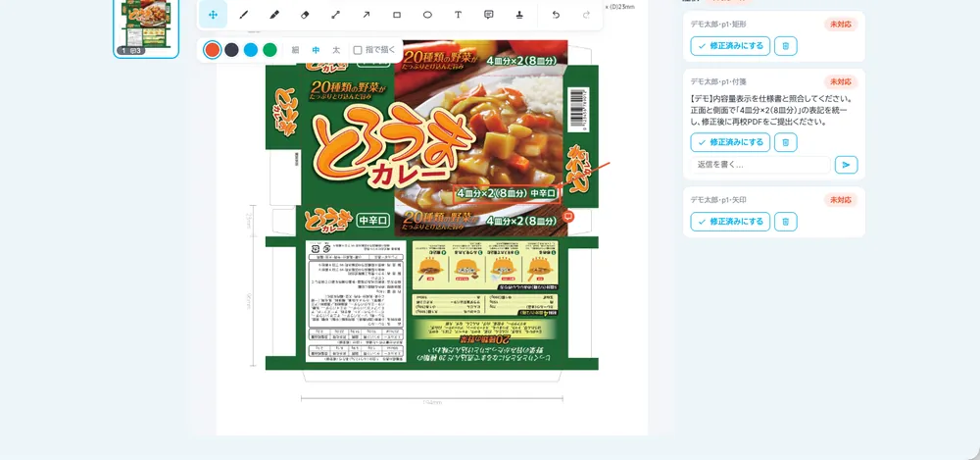Click the 【デモ】内容量表示 comment body text

(772, 111)
